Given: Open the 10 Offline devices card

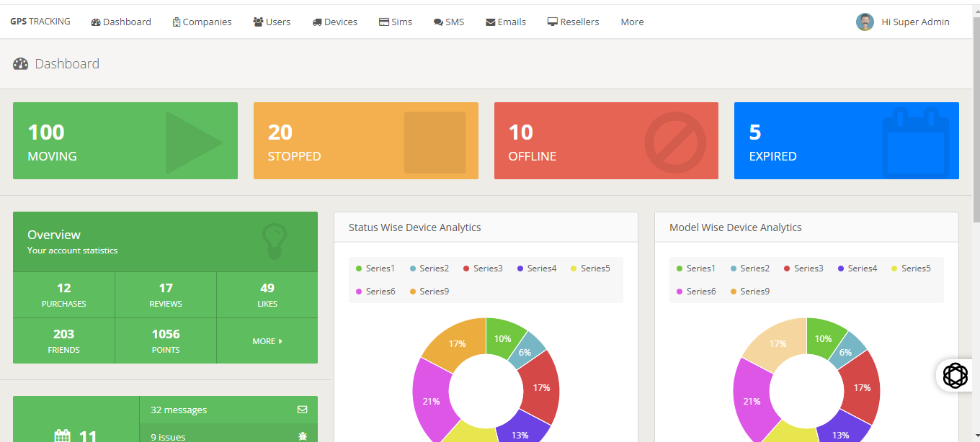Looking at the screenshot, I should (606, 140).
